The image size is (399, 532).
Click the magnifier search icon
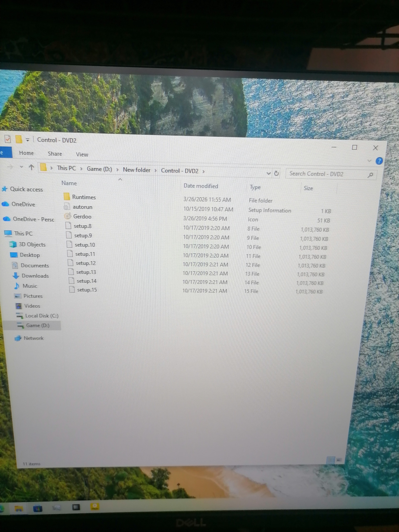[370, 175]
